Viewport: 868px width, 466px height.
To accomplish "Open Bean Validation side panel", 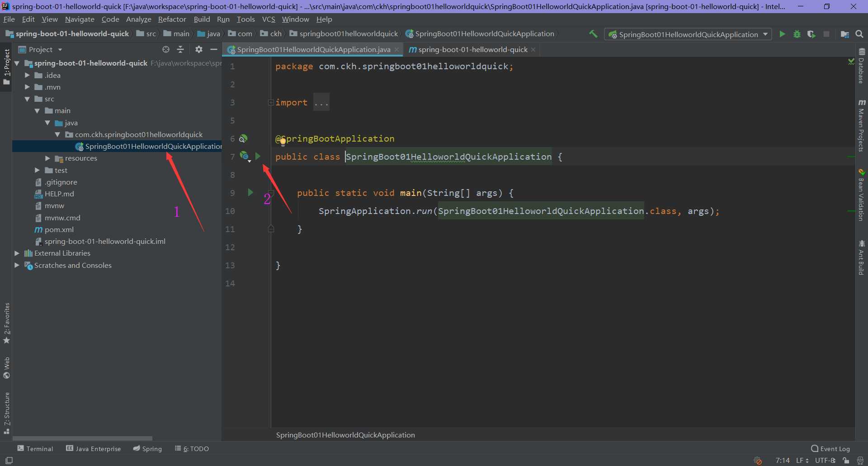I will (x=862, y=195).
